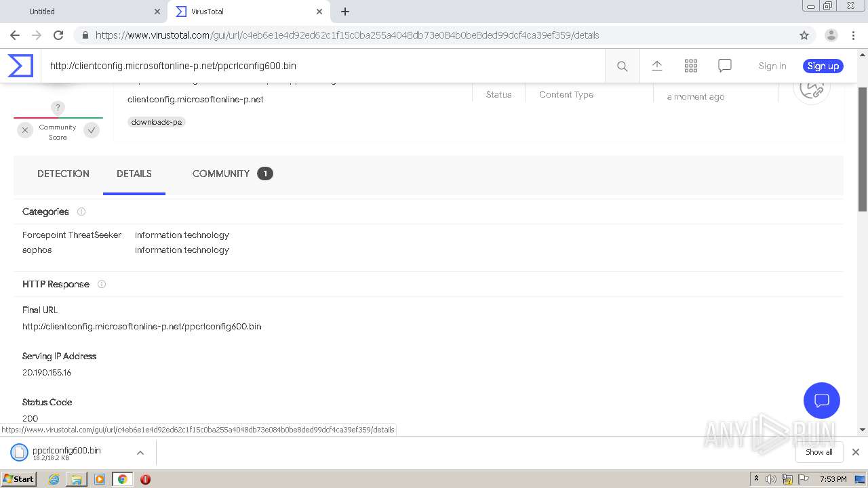Click the upload file icon
This screenshot has width=868, height=488.
click(x=656, y=66)
